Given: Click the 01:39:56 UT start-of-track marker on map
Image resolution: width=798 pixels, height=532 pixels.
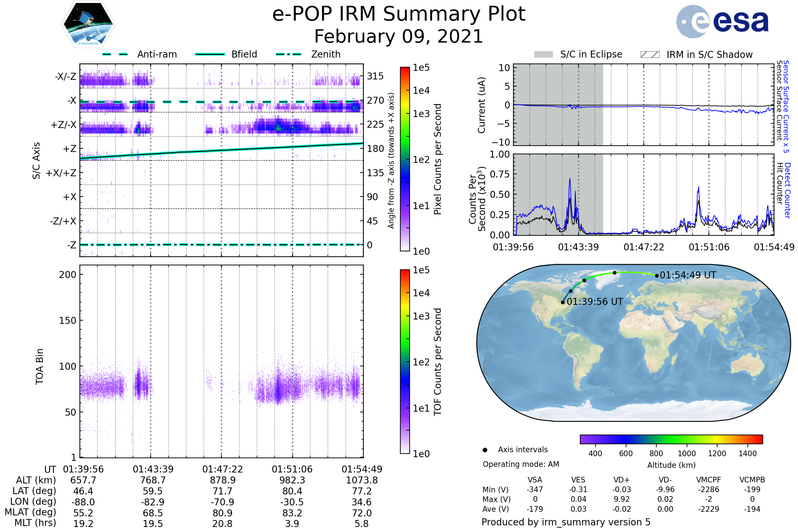Looking at the screenshot, I should tap(563, 302).
